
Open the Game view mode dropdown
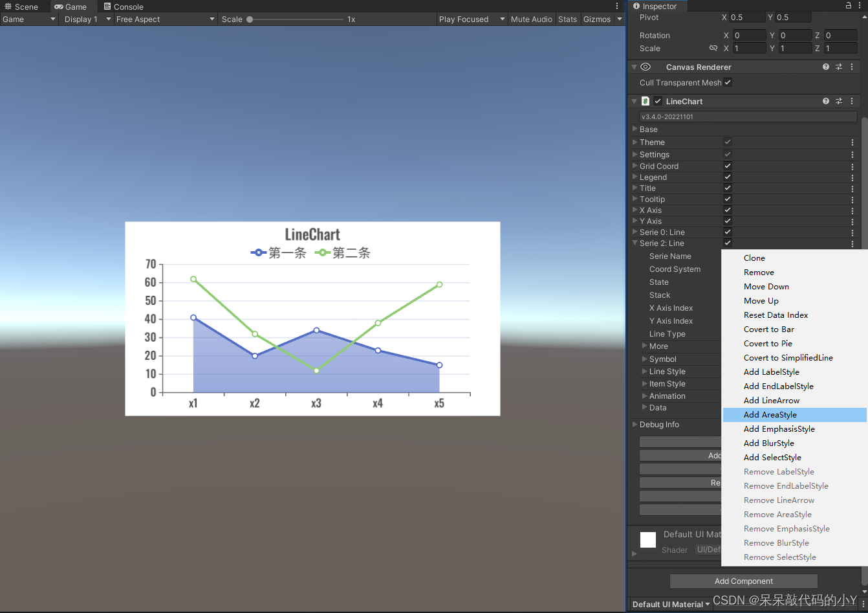click(x=29, y=19)
